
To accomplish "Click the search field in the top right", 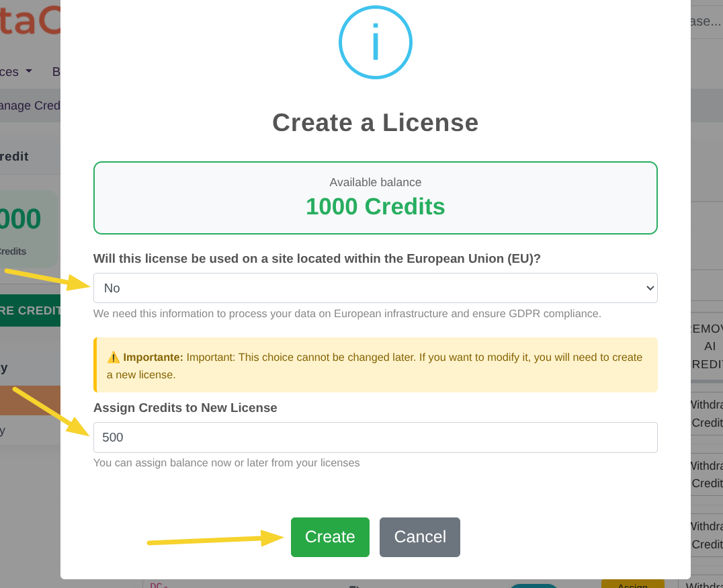I will click(707, 21).
